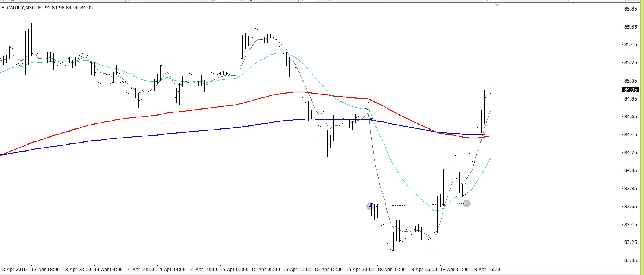
Task: Click the 85.05 price scale label
Action: (631, 81)
